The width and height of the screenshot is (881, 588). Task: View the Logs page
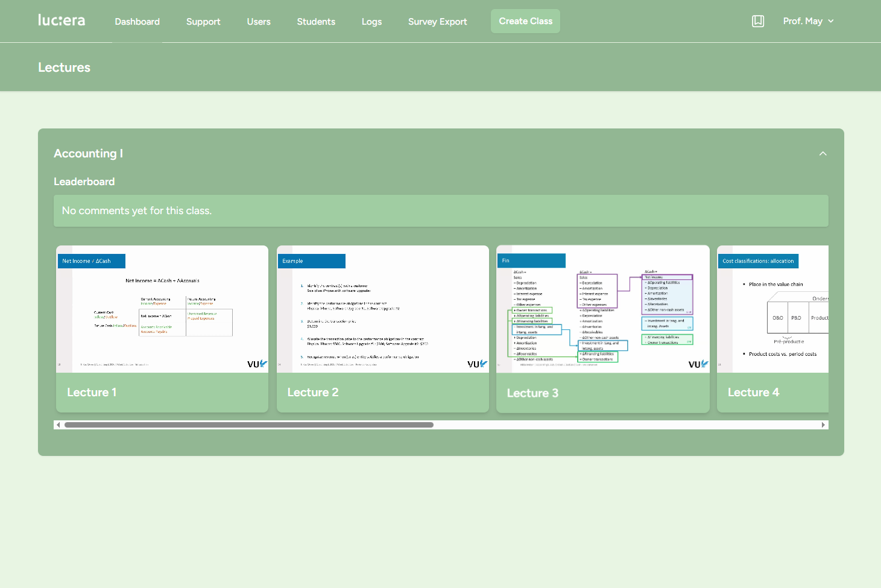371,22
